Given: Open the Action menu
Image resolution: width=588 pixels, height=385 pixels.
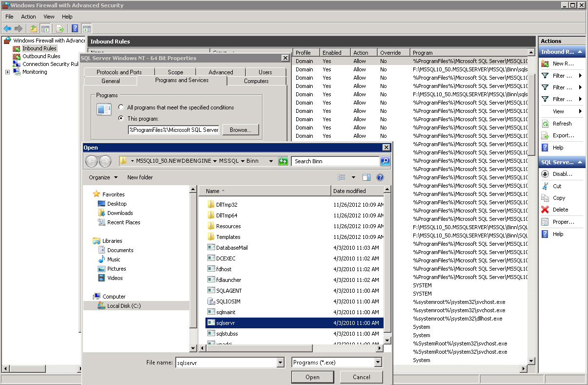Looking at the screenshot, I should tap(28, 17).
